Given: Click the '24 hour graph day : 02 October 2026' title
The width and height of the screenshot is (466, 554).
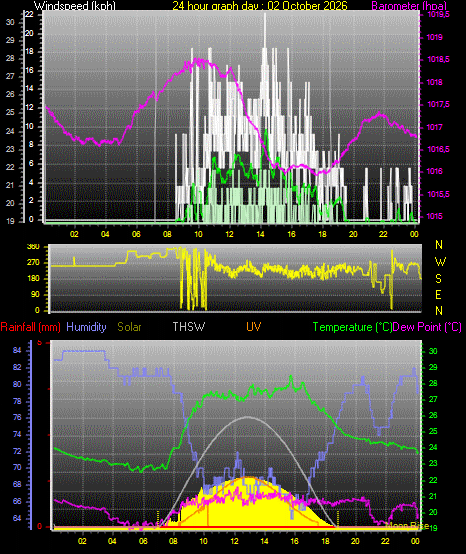Looking at the screenshot, I should [x=260, y=6].
